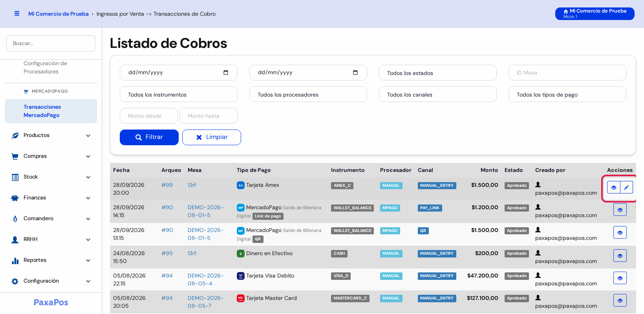Open the Todos los instrumentos dropdown
Screen dimensions: 644x314
pos(179,94)
